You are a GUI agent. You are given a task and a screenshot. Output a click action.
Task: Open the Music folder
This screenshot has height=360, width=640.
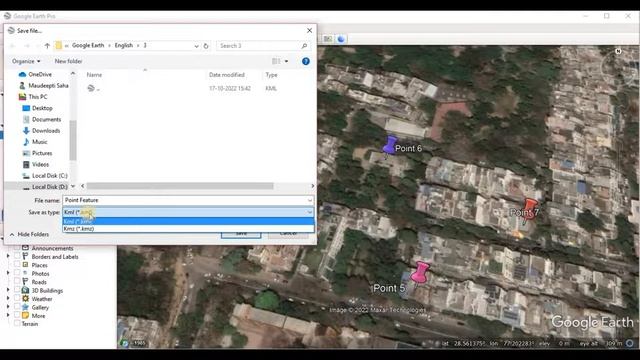[35, 142]
